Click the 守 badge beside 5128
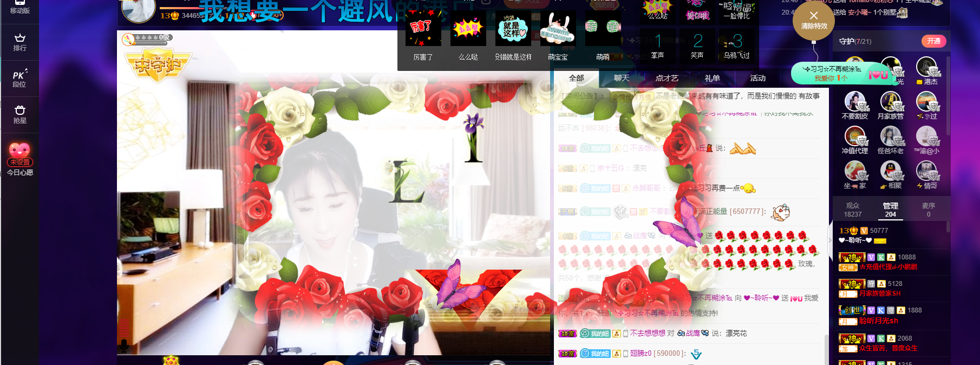This screenshot has height=365, width=980. (x=871, y=284)
